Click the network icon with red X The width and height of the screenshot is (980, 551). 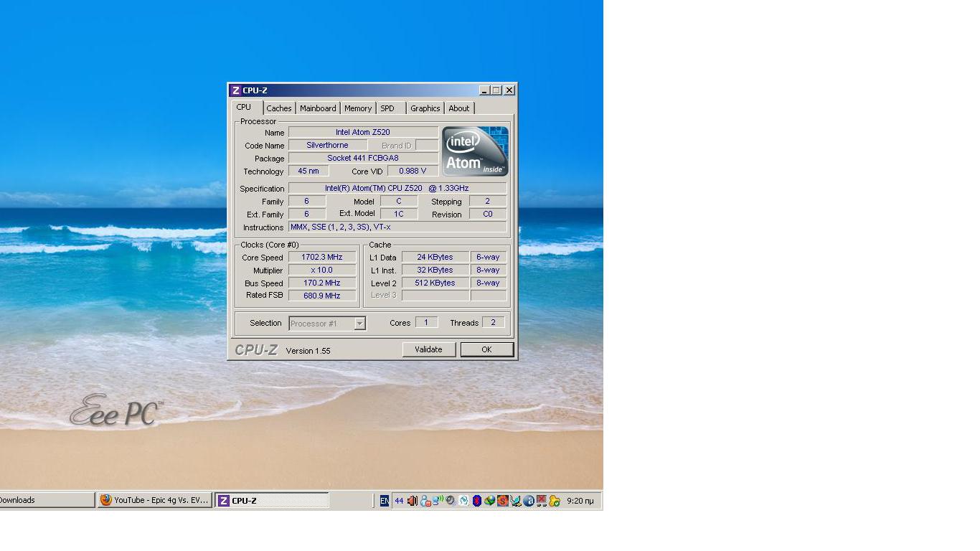(x=542, y=501)
